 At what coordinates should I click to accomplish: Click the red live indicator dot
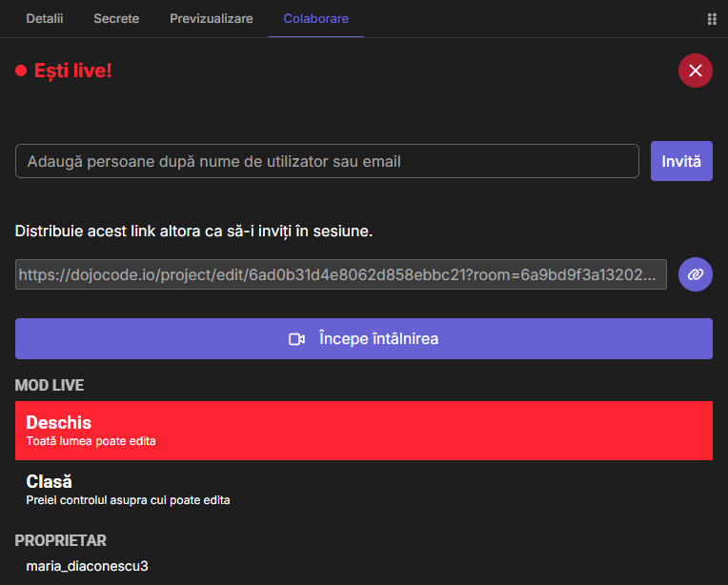tap(21, 71)
